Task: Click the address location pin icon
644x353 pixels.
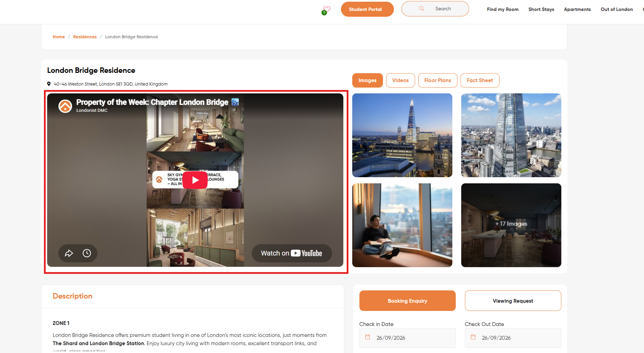Action: [49, 84]
